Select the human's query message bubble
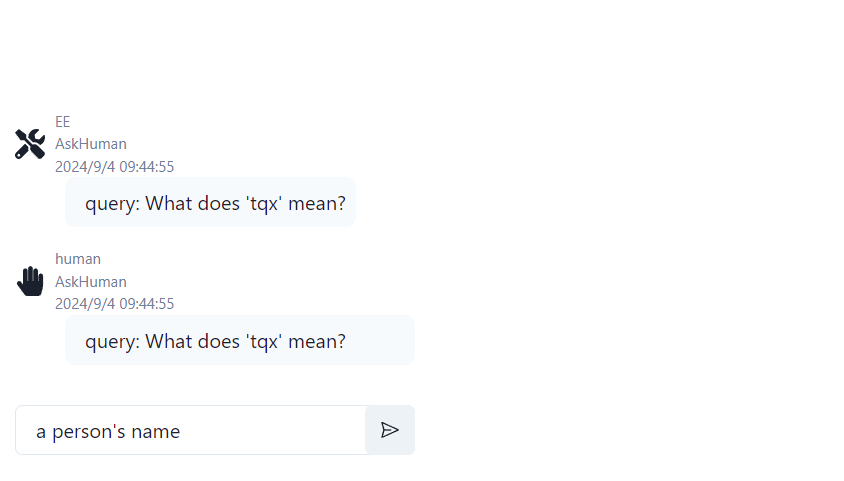 coord(239,341)
